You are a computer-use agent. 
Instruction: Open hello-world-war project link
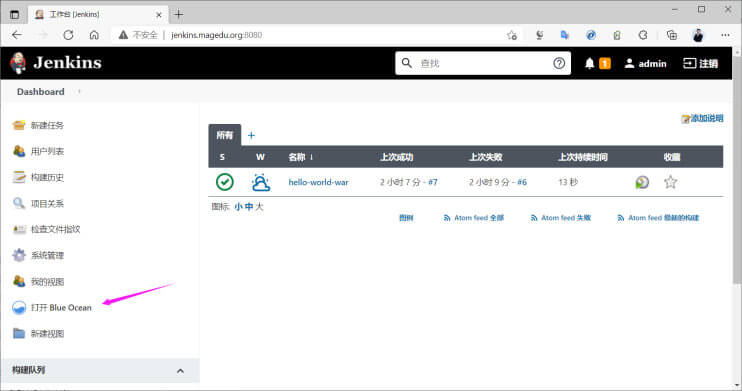318,182
